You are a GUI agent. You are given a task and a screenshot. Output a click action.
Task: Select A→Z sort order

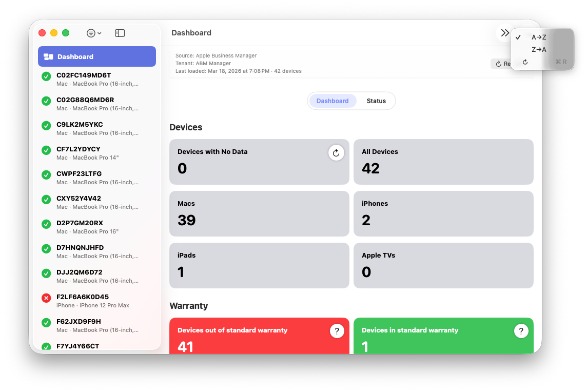(539, 37)
